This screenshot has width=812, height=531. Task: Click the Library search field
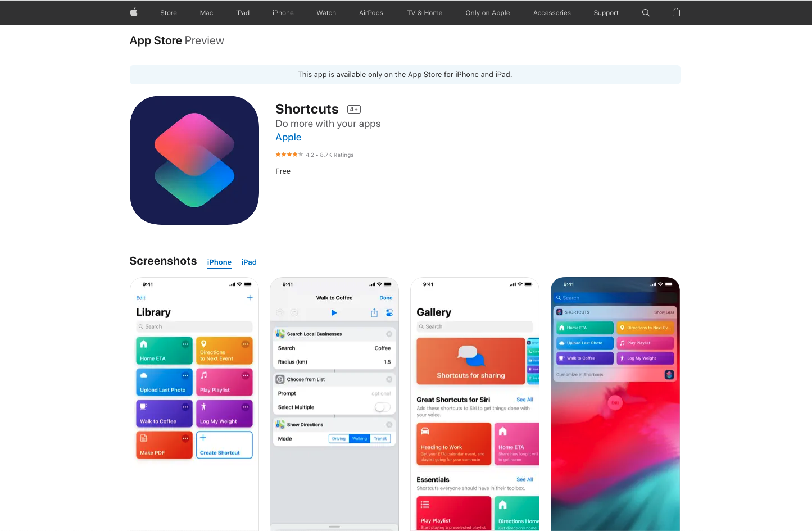click(194, 326)
